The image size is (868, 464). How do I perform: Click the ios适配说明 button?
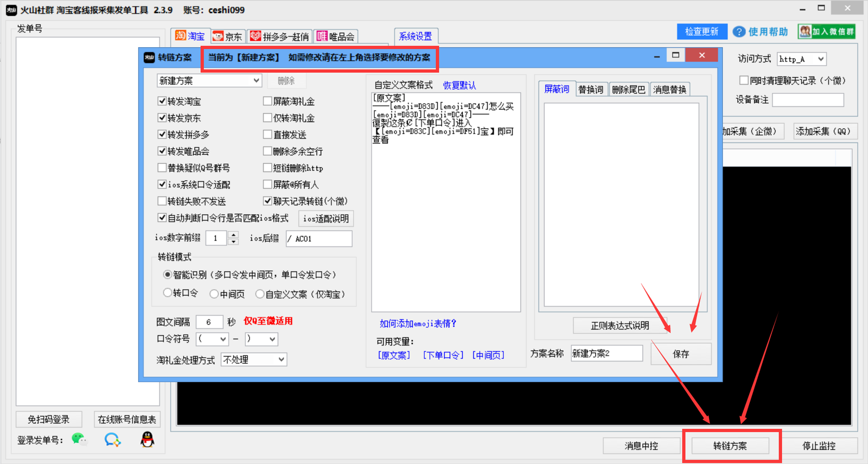point(326,219)
